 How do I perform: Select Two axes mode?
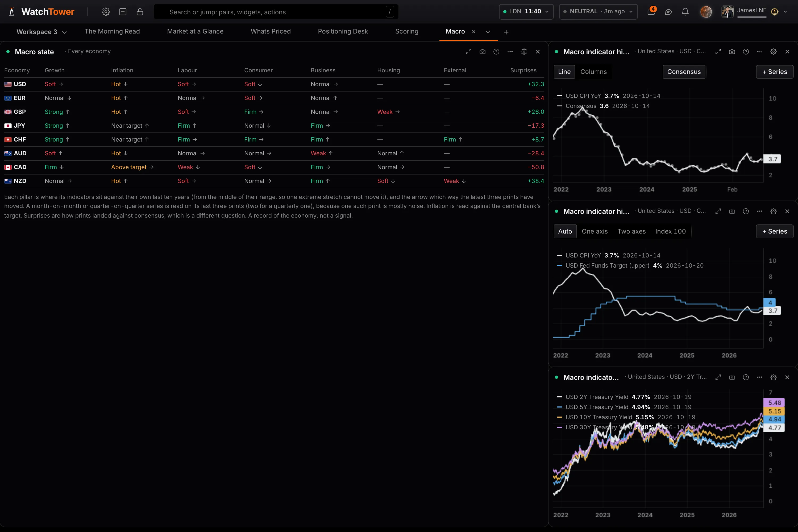631,231
